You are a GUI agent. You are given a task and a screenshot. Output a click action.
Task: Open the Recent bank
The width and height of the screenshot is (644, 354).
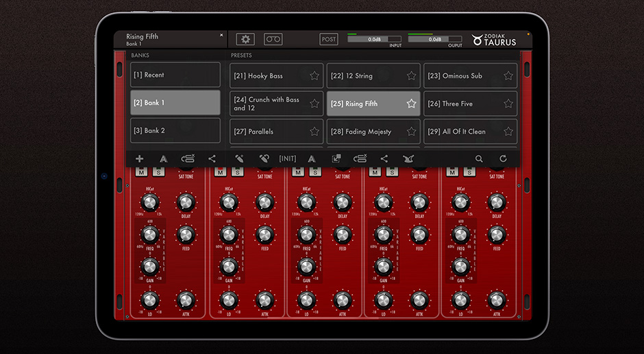[175, 75]
